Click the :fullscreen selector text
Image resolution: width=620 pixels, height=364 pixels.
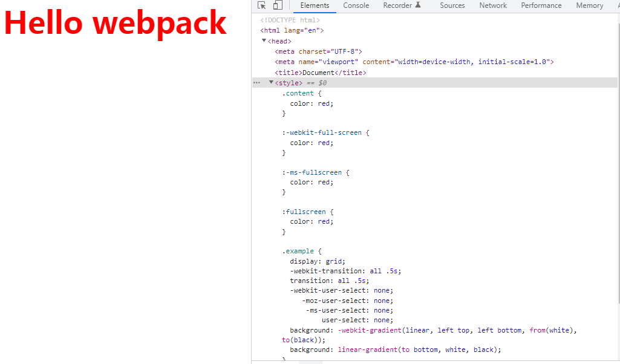[x=304, y=212]
